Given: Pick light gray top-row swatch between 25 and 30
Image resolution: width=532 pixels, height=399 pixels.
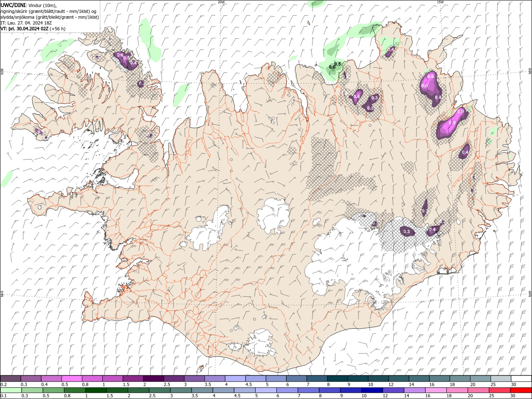Looking at the screenshot, I should [500, 379].
